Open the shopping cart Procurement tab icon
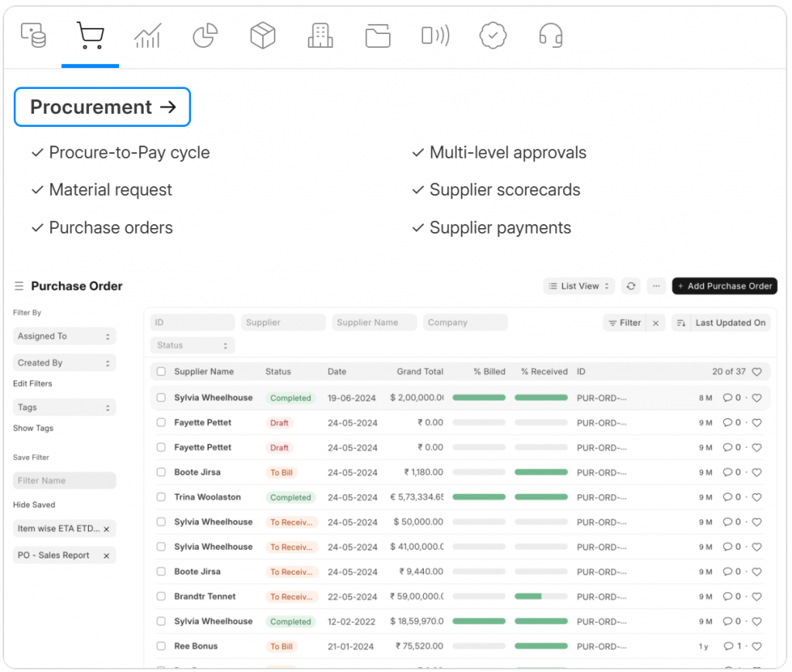The image size is (792, 672). pyautogui.click(x=90, y=36)
